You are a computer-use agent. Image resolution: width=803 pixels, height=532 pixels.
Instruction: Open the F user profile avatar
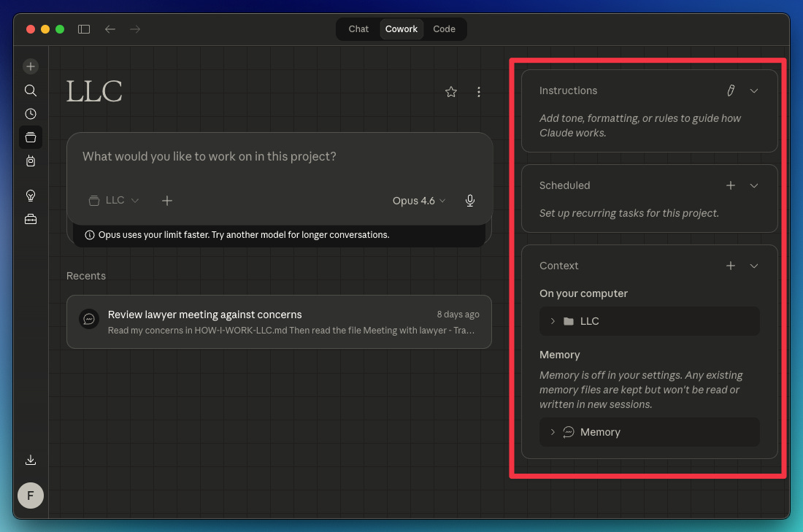coord(31,495)
